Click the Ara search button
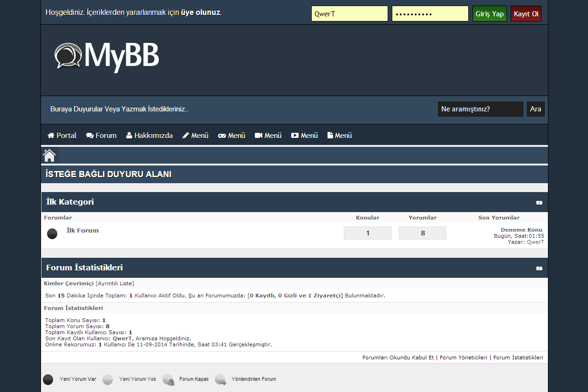The height and width of the screenshot is (392, 588). (535, 109)
